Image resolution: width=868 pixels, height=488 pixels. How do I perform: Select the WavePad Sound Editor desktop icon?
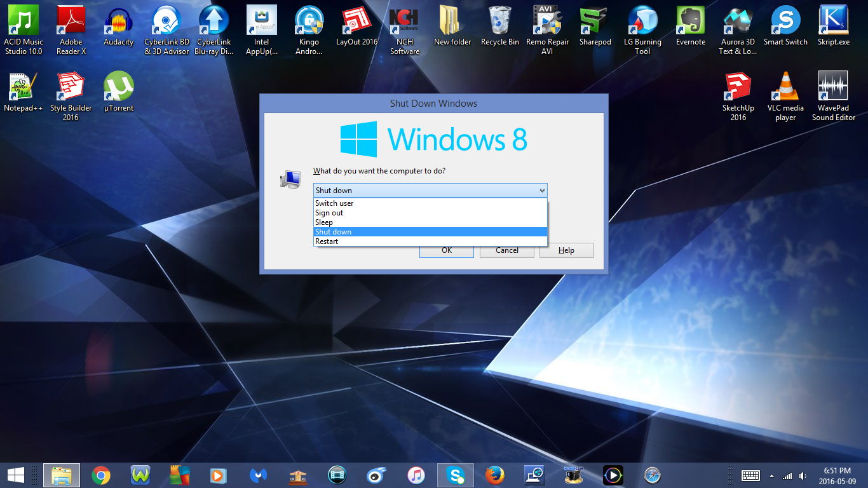pos(834,96)
